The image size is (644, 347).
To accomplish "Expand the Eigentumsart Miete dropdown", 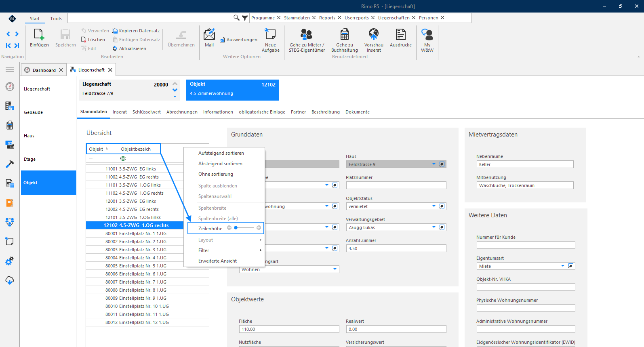I will click(x=562, y=266).
